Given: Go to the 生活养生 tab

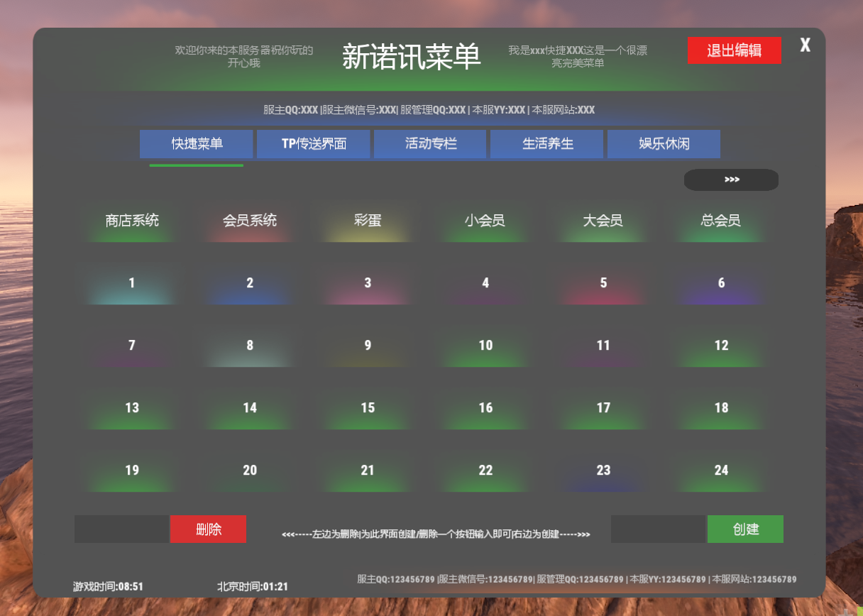Looking at the screenshot, I should pos(547,144).
